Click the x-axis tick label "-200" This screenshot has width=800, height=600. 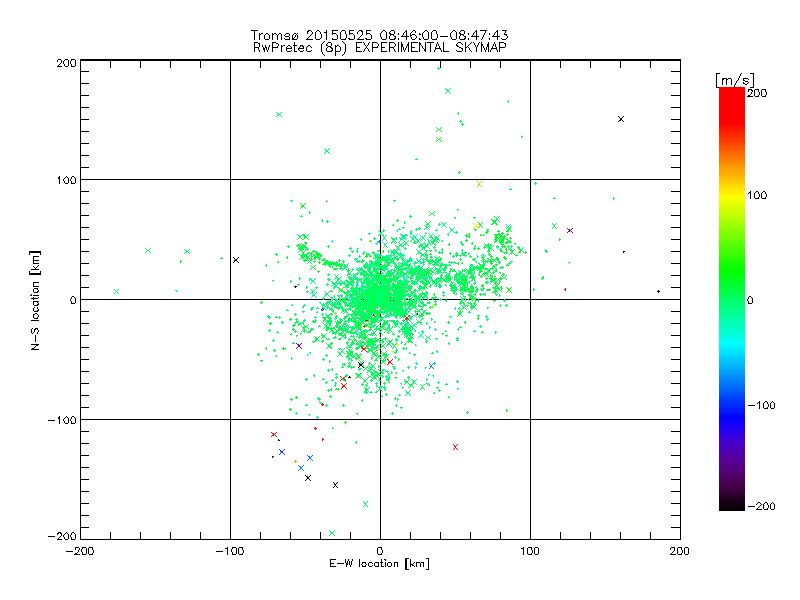click(80, 552)
